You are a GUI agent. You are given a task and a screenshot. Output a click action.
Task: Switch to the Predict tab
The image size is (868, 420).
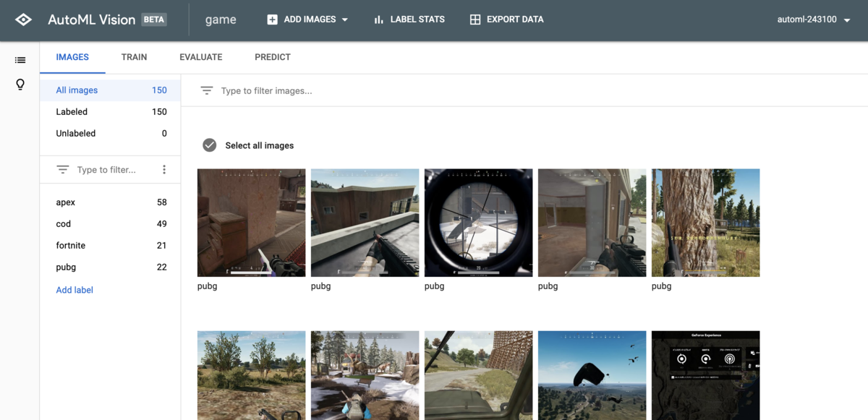tap(273, 57)
